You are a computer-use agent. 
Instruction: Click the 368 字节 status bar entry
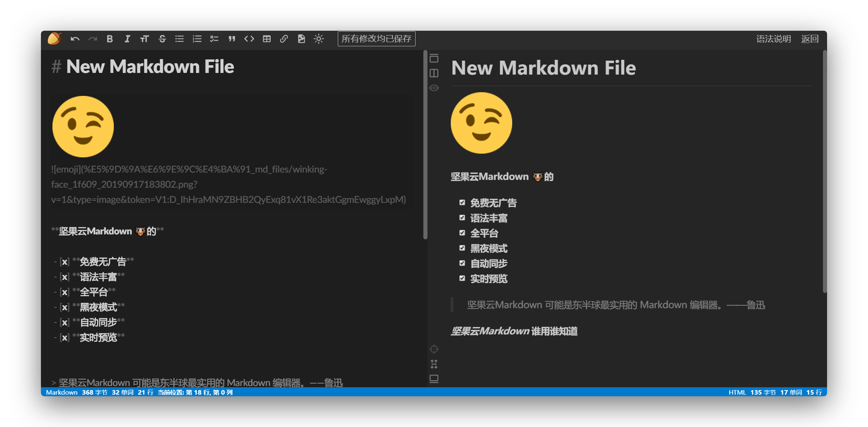tap(95, 392)
